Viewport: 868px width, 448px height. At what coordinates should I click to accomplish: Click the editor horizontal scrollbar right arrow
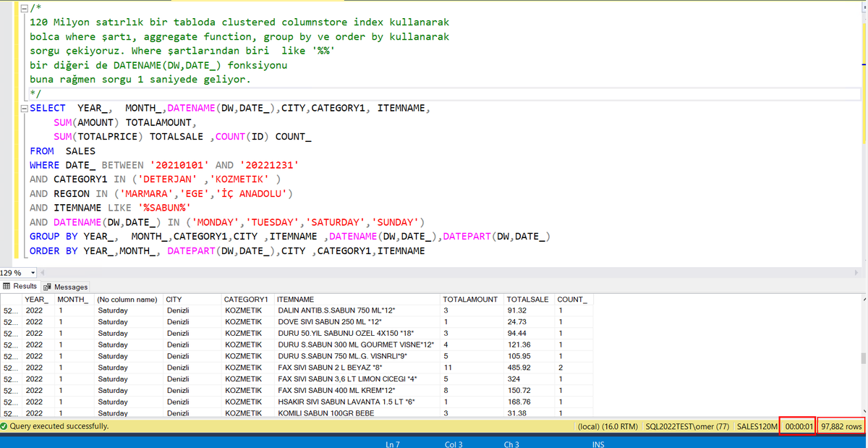(x=856, y=273)
